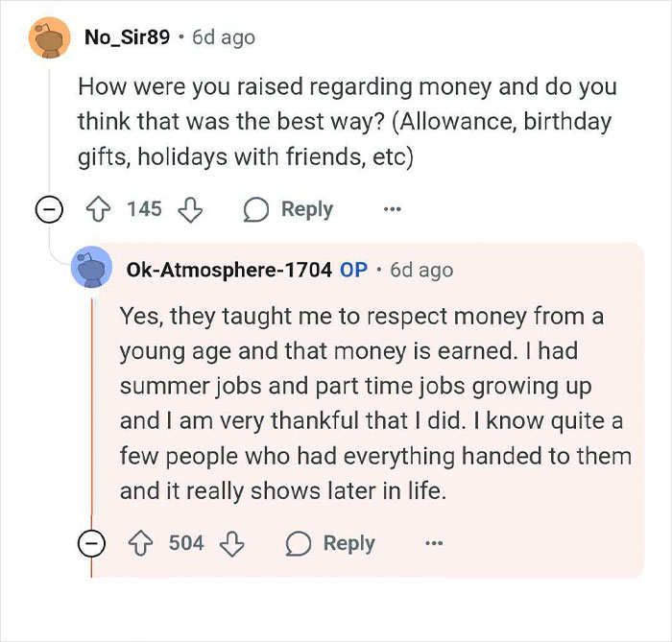Click the 6d ago timestamp beside the OP label
Screen dimensions: 672x642
click(422, 270)
